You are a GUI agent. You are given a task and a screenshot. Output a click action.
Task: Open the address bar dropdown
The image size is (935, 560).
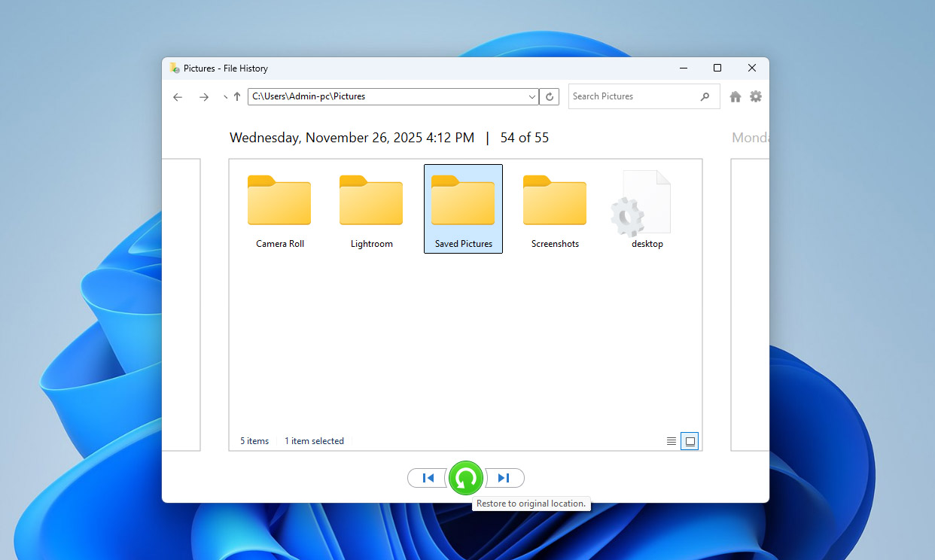click(531, 96)
